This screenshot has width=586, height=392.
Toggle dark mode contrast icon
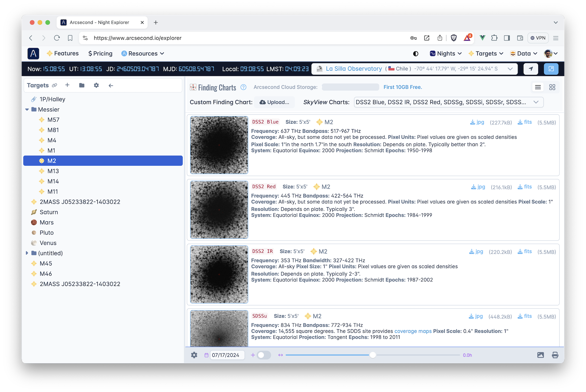[x=416, y=54]
